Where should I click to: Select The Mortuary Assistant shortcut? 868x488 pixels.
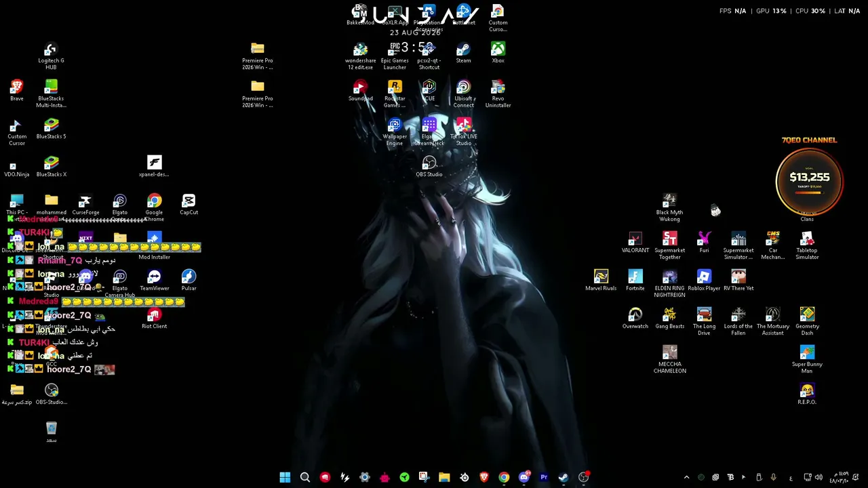[x=773, y=322]
